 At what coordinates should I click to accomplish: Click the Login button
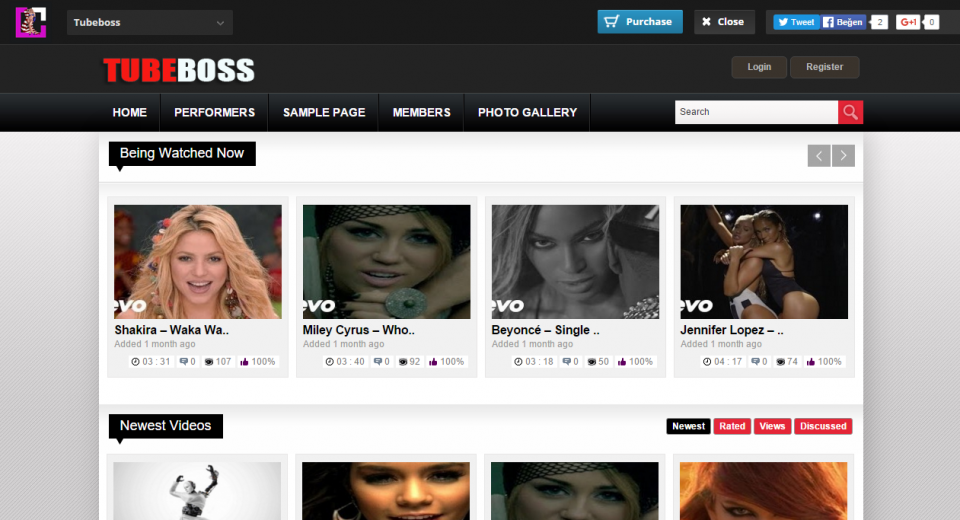[759, 67]
